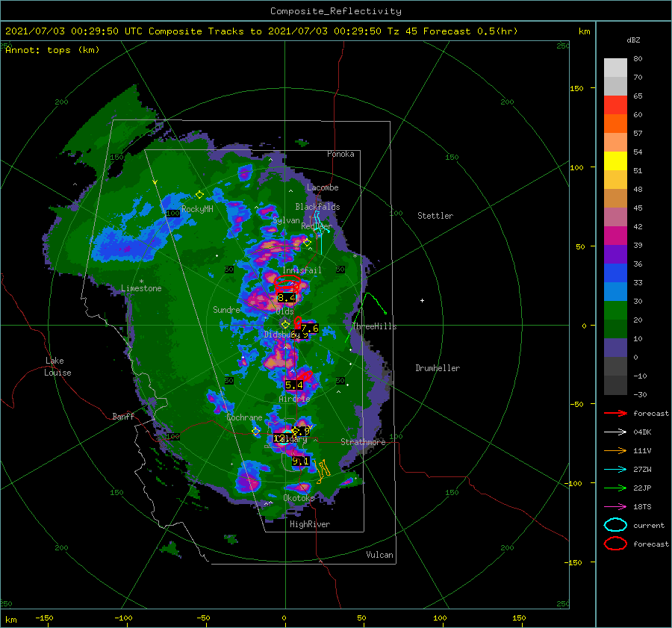Pick the magenta 39-42 dBZ swatch
672x628 pixels.
click(615, 235)
